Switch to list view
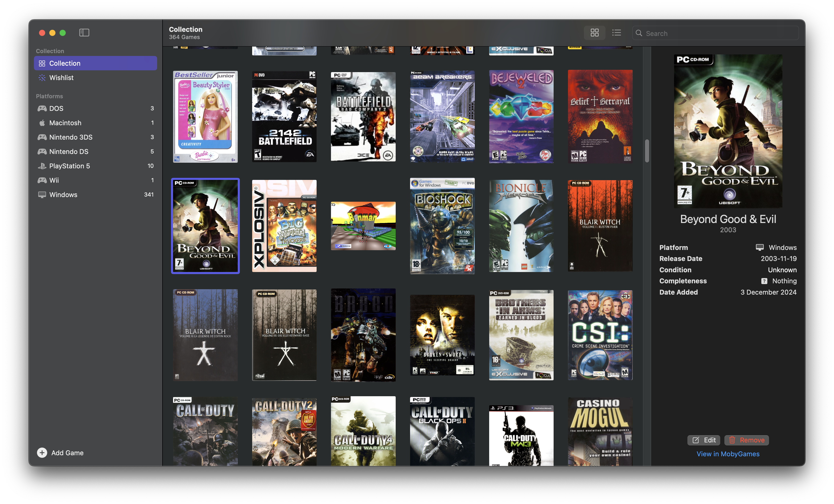The width and height of the screenshot is (834, 504). click(616, 33)
